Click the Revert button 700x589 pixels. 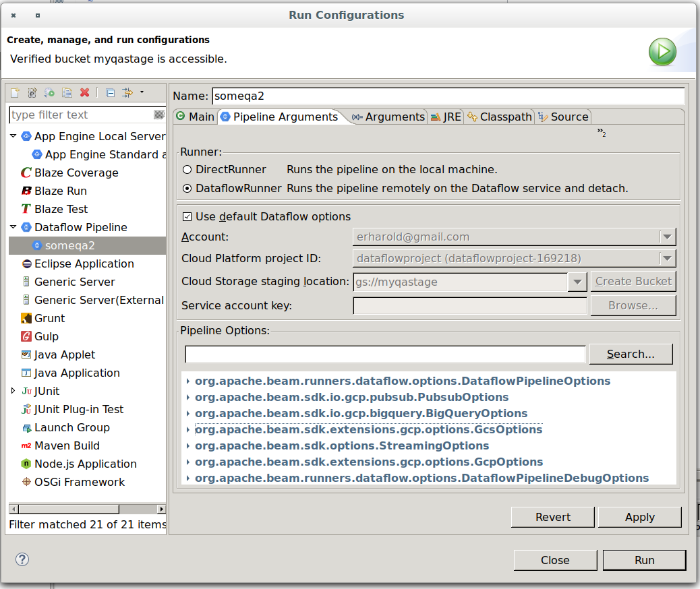[552, 517]
